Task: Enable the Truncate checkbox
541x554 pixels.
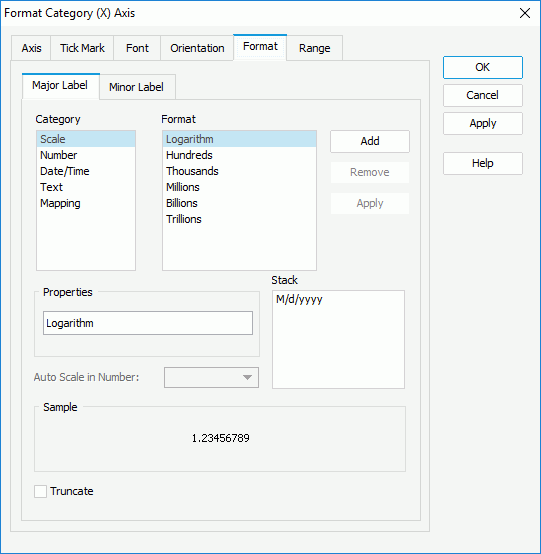Action: [40, 491]
